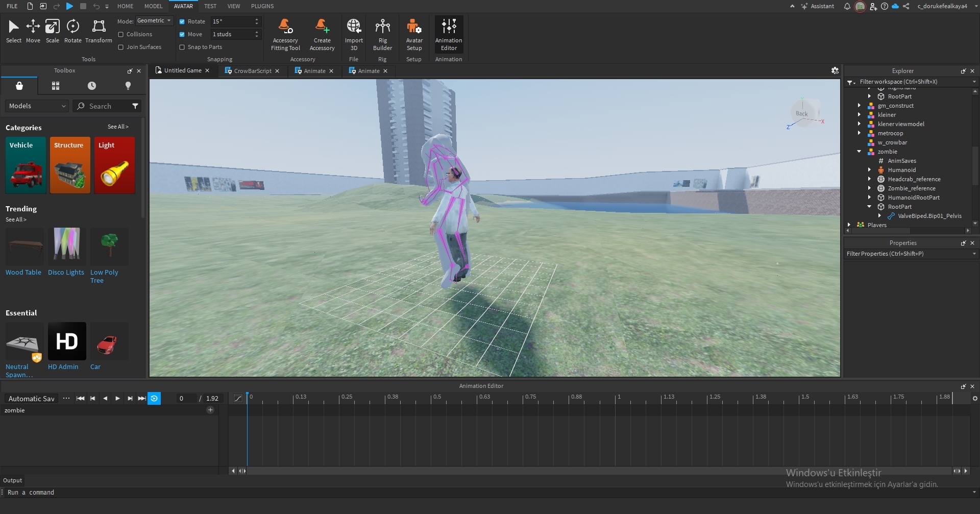980x514 pixels.
Task: Select the Scale tool
Action: click(x=52, y=31)
